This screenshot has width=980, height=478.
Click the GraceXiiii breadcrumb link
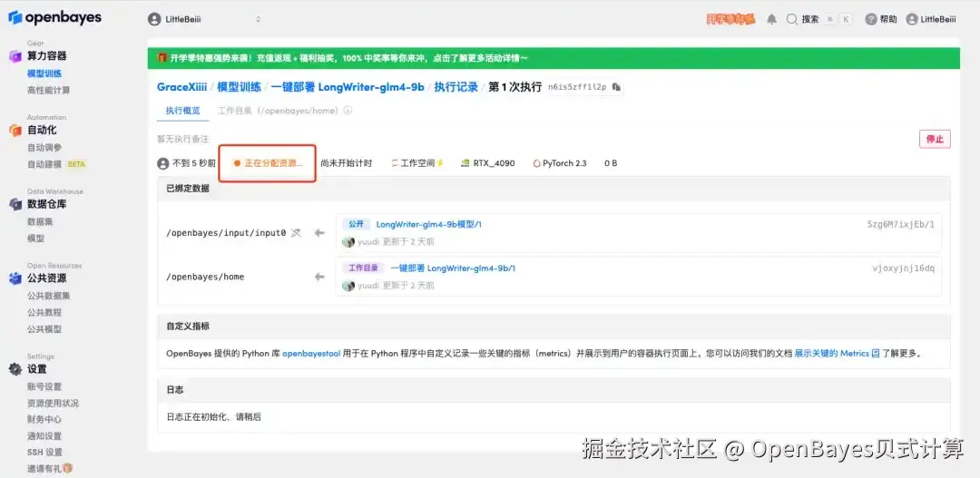tap(181, 87)
